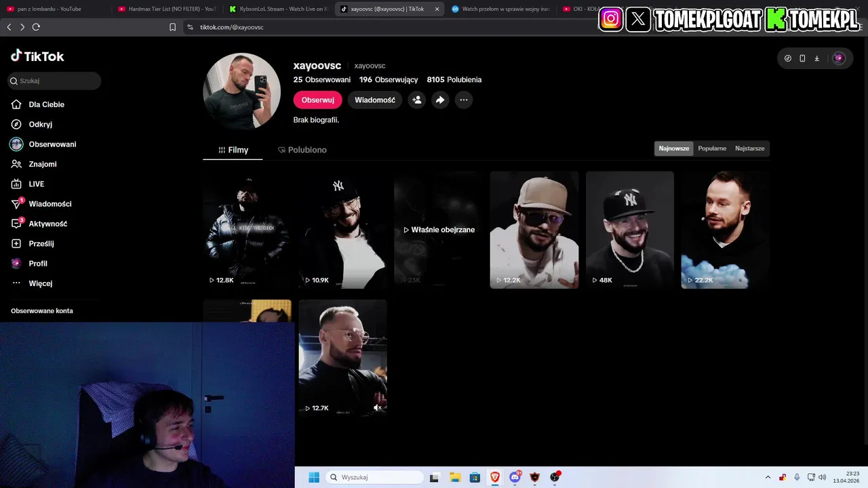Viewport: 868px width, 488px height.
Task: Open clock showing 23:23 date panel
Action: tap(847, 477)
